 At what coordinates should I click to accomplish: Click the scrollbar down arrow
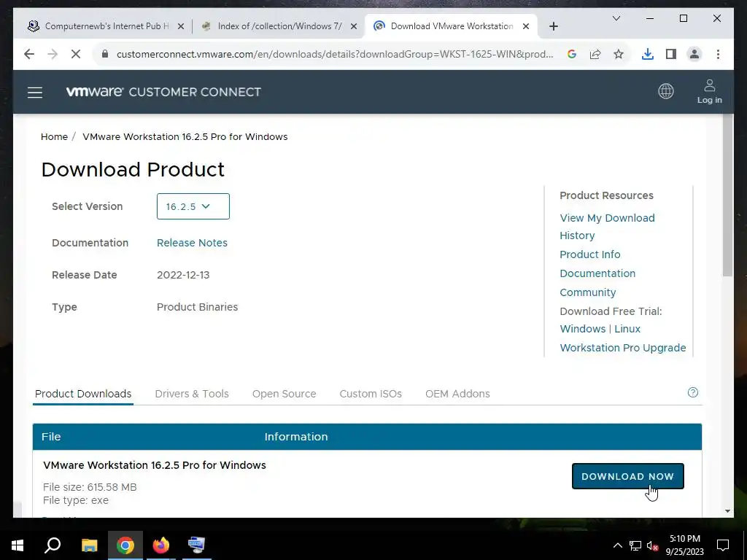(727, 511)
